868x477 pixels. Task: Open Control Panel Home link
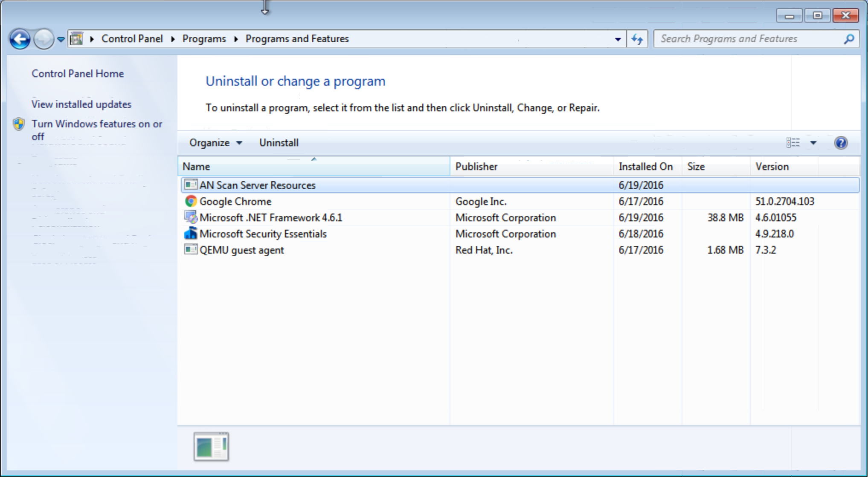click(78, 74)
